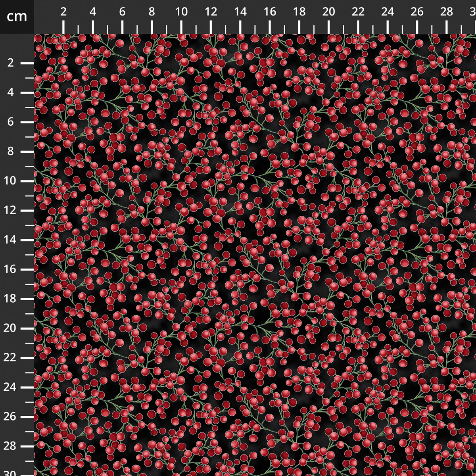Select the 26 mark on the vertical ruler
This screenshot has height=476, width=476.
(10, 416)
